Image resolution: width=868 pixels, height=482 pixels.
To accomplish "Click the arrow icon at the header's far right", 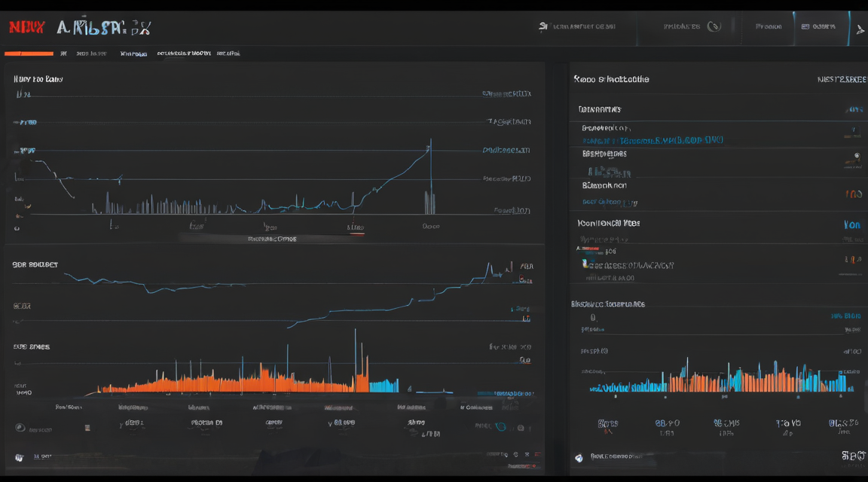I will [860, 30].
